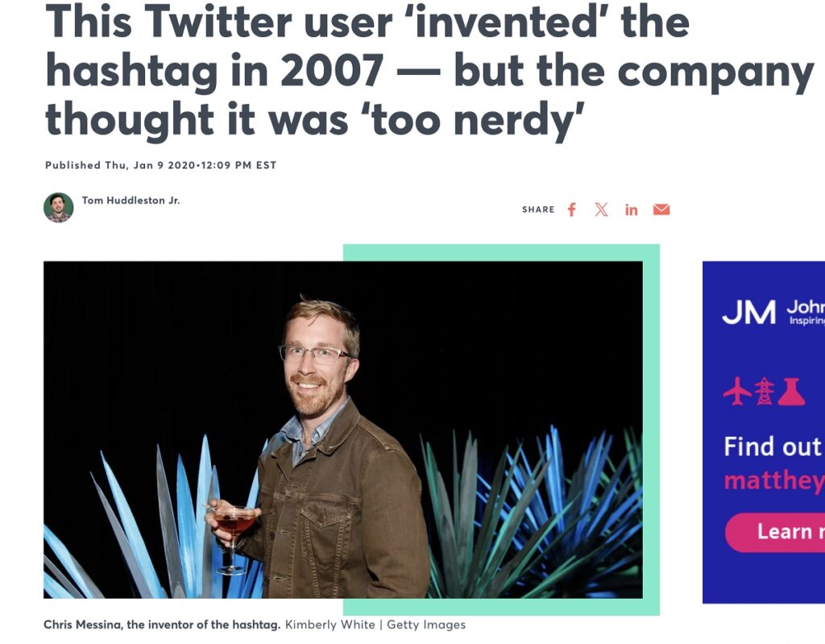Share article on Facebook
Image resolution: width=825 pixels, height=644 pixels.
pyautogui.click(x=572, y=210)
